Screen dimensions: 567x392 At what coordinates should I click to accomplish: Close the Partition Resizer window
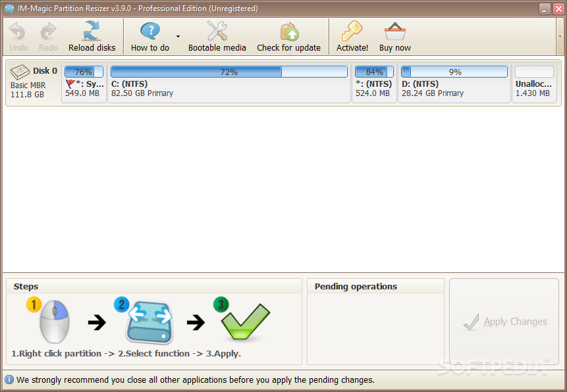click(x=558, y=9)
